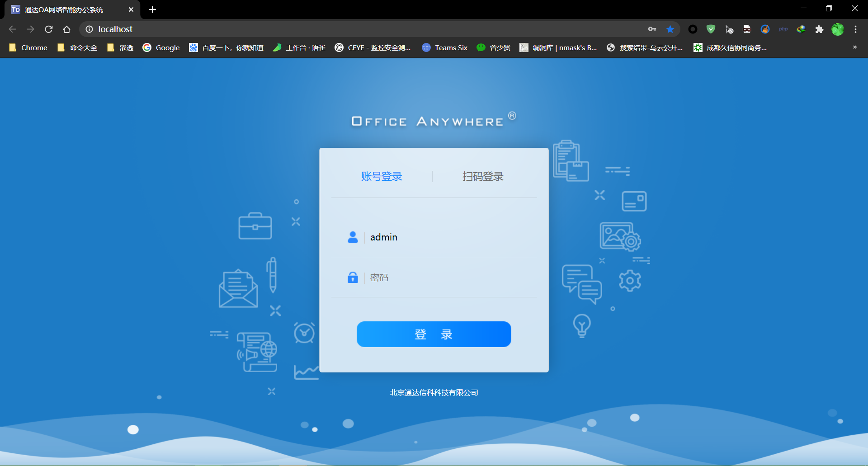Reload the localhost page
Screen dimensions: 868x466
49,29
